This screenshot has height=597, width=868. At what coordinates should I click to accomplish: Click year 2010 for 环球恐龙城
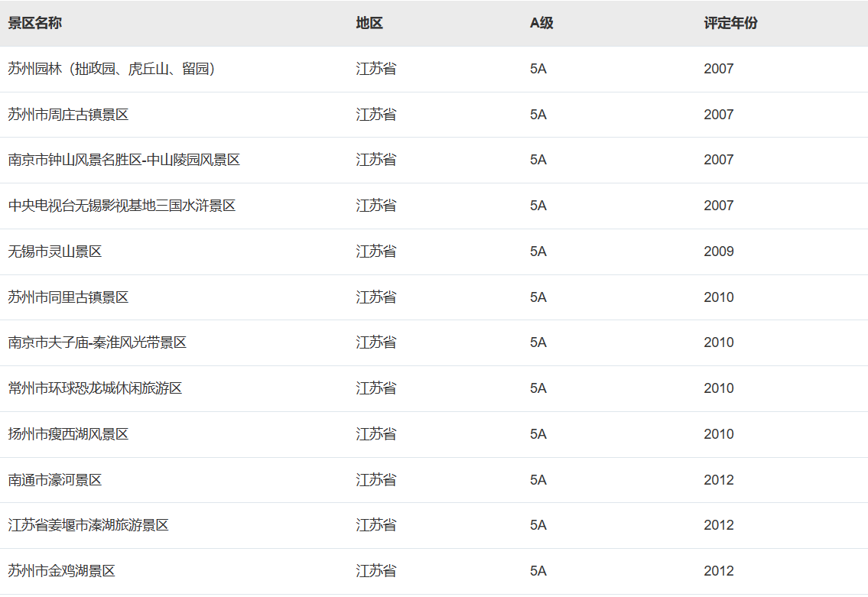(x=719, y=388)
